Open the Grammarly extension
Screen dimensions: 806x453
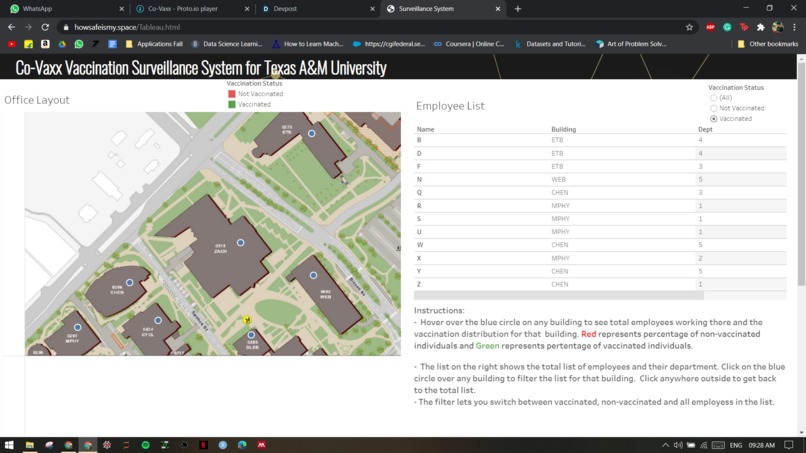727,27
